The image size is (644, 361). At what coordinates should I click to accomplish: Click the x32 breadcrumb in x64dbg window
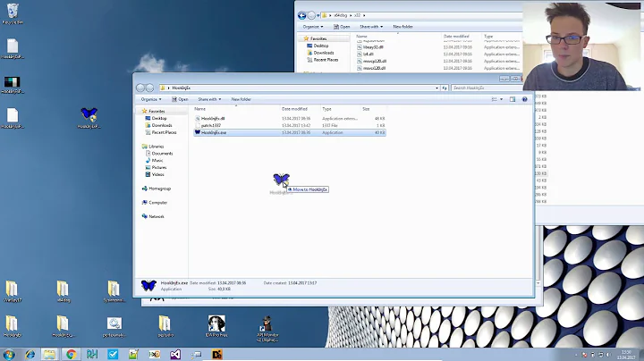click(357, 15)
